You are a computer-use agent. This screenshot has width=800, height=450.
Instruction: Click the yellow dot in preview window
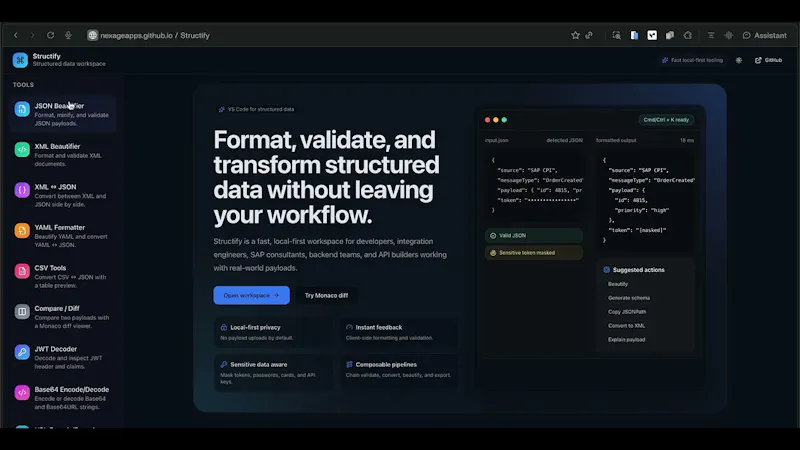click(495, 120)
